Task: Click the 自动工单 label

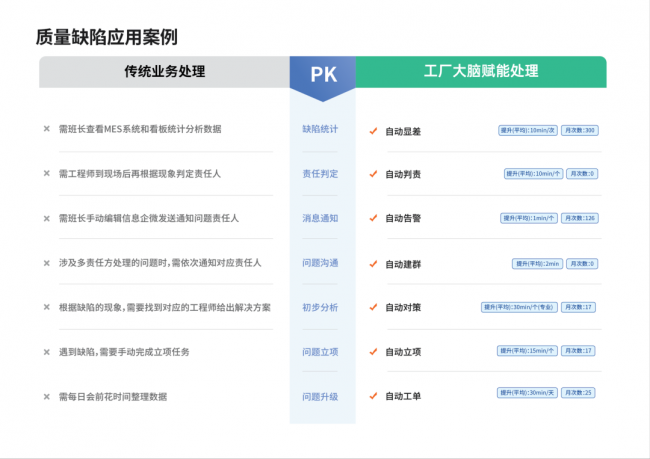Action: tap(403, 396)
